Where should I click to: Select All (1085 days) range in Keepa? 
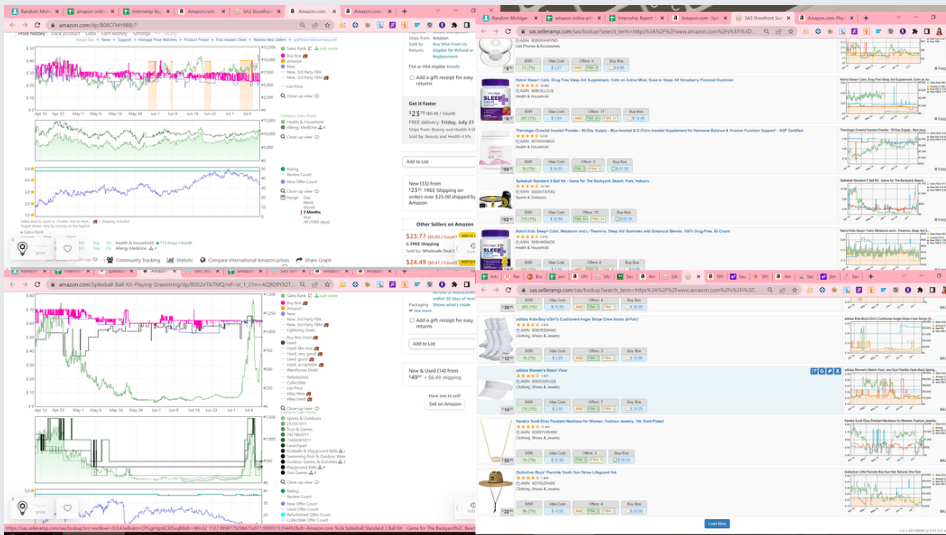click(316, 222)
